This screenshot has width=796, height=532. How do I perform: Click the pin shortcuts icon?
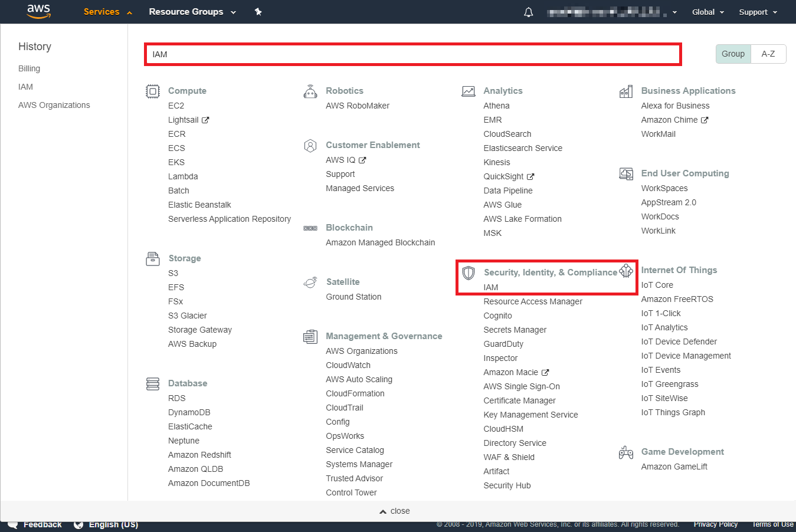[258, 12]
